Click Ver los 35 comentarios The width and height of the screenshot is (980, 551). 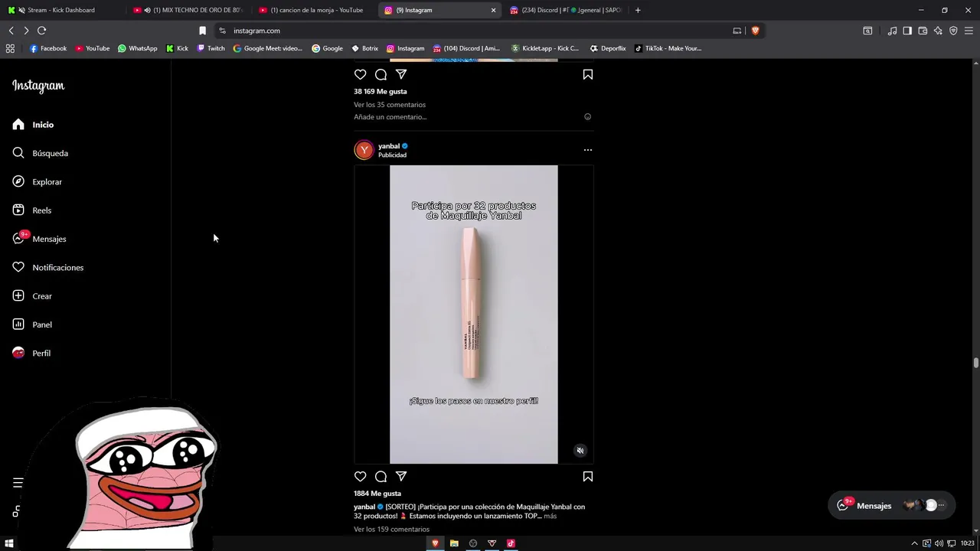(390, 105)
